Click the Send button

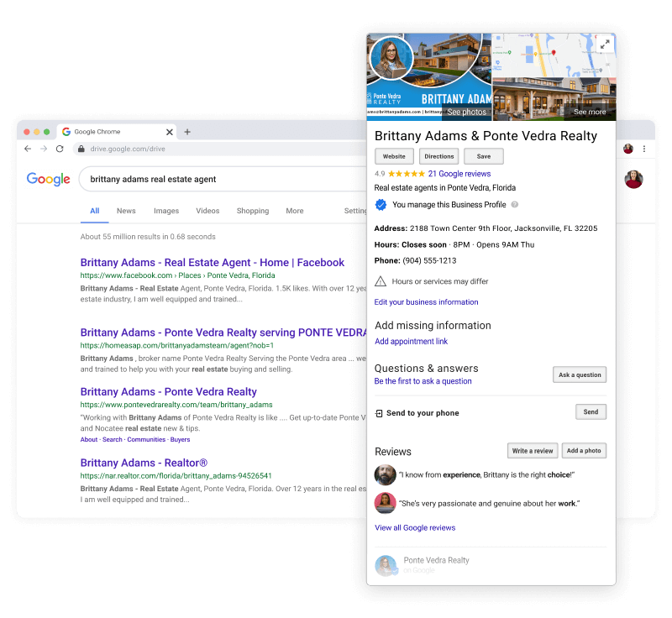click(x=591, y=412)
